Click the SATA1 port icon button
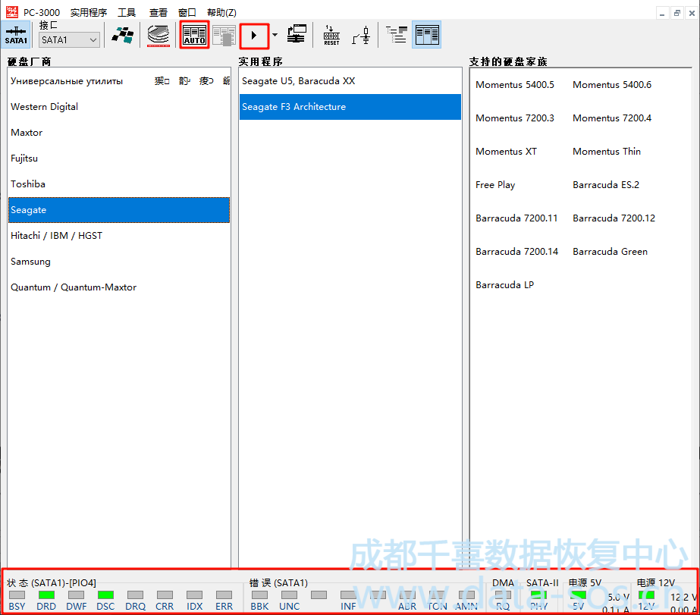Image resolution: width=700 pixels, height=615 pixels. coord(16,35)
